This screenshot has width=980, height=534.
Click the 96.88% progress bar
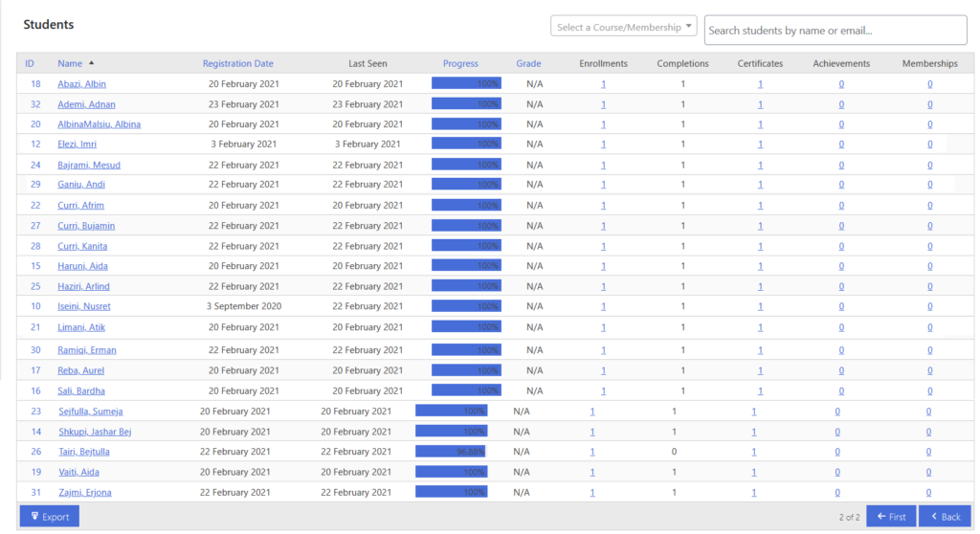452,452
